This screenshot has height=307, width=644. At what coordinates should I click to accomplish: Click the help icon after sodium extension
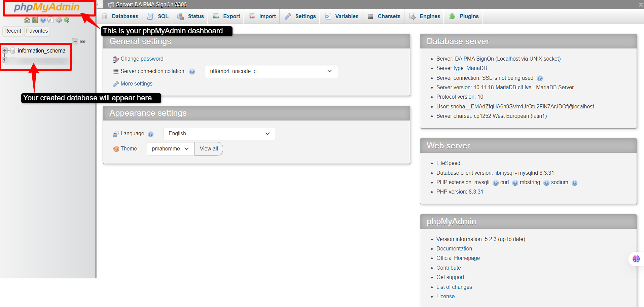575,183
